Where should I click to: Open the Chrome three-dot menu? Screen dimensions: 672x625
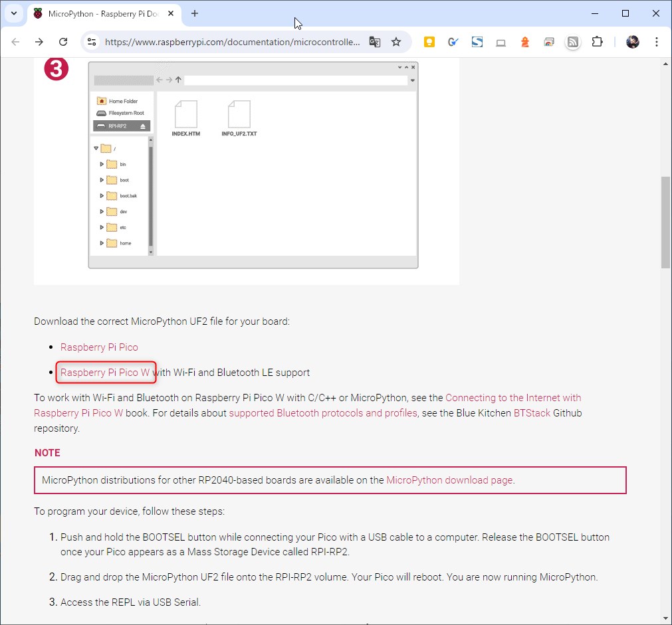click(657, 42)
